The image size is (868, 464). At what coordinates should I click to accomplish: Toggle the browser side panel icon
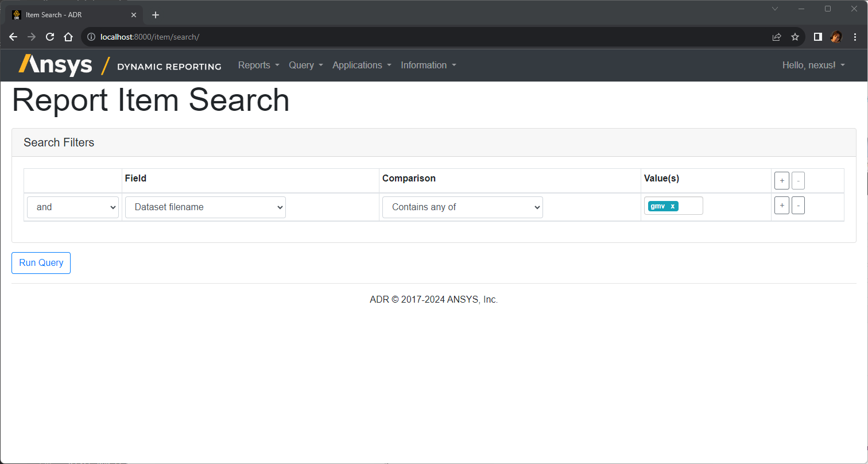818,37
